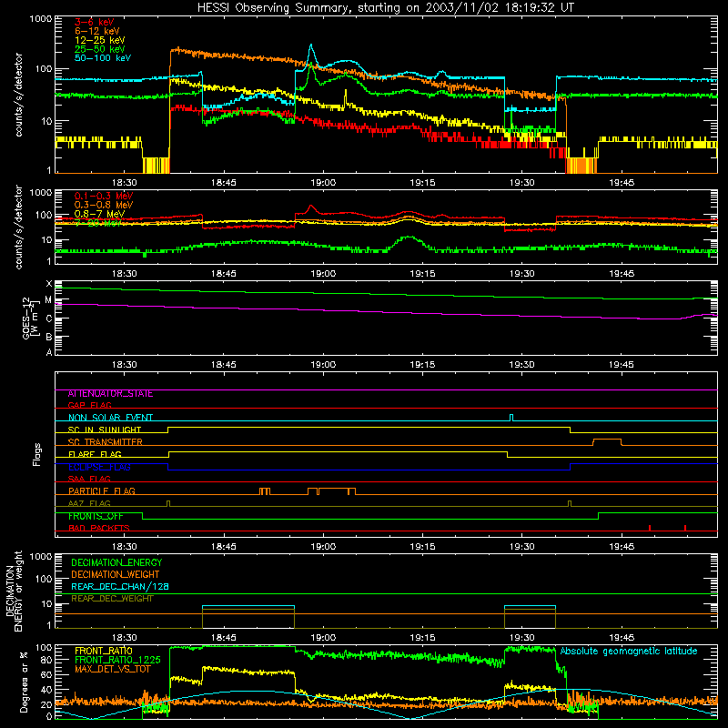Select the PARTICLE_FLAG label

point(102,491)
